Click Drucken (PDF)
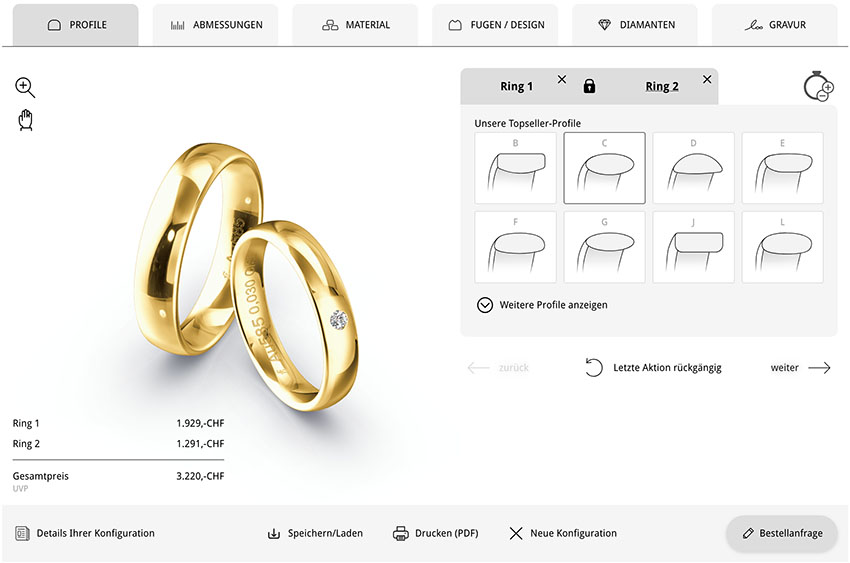 (x=435, y=533)
